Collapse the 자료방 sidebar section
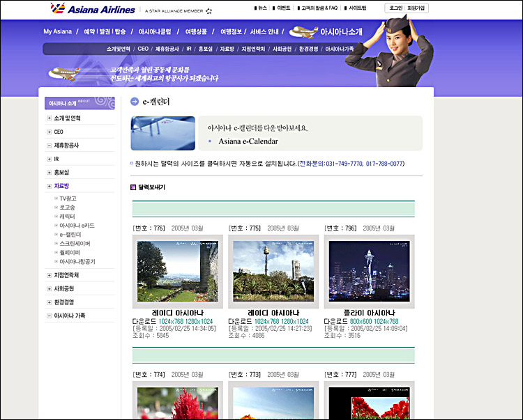 click(x=50, y=186)
